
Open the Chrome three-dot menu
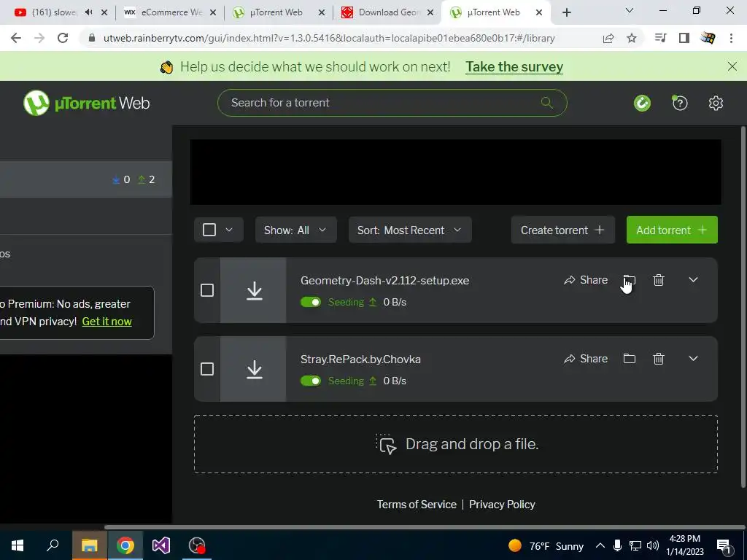tap(731, 38)
